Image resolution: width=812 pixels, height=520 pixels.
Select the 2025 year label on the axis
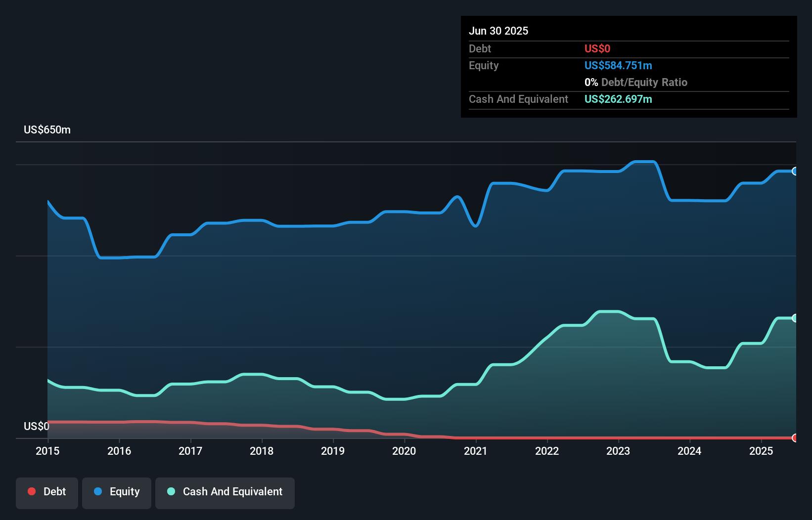coord(762,451)
